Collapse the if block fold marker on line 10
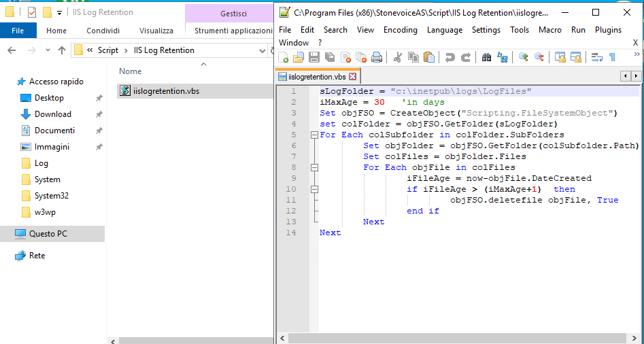The height and width of the screenshot is (344, 644). click(314, 189)
